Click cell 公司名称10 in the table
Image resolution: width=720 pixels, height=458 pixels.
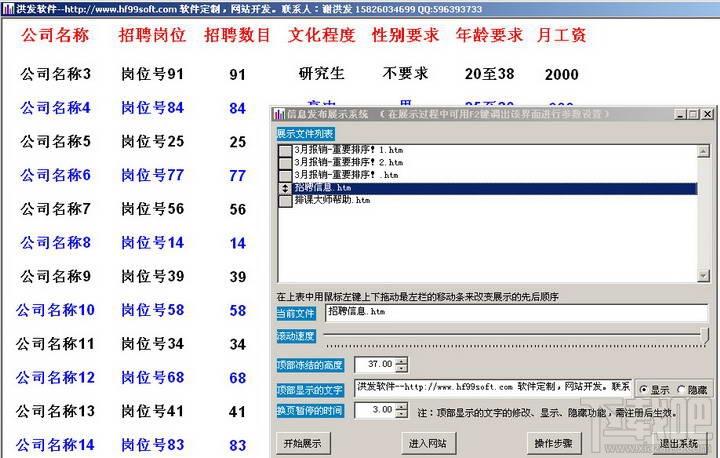(55, 310)
